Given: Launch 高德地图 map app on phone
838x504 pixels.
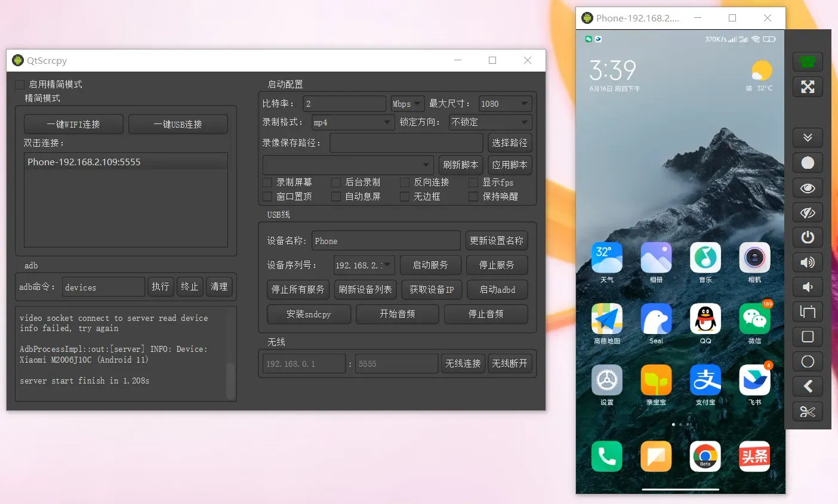Looking at the screenshot, I should click(x=607, y=319).
